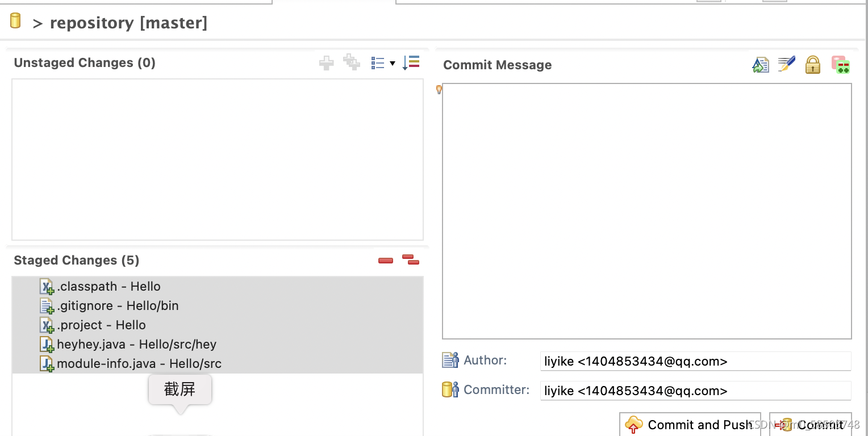Click Add all files including untracked icon

351,62
